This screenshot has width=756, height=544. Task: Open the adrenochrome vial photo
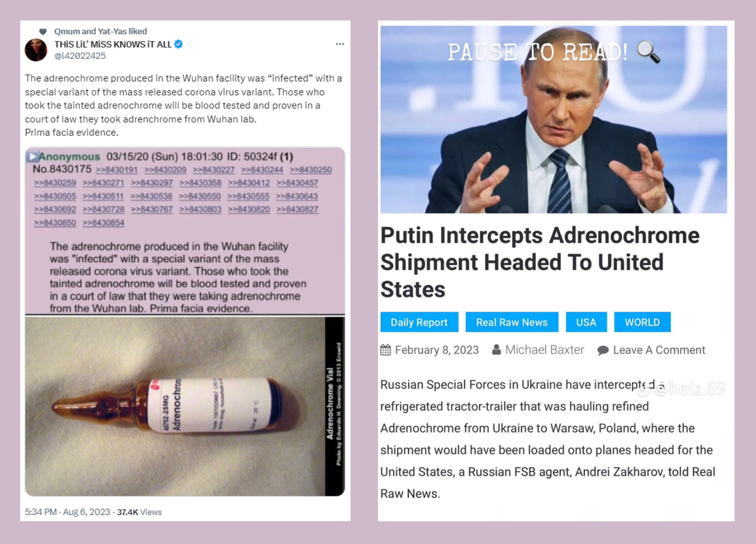[x=185, y=406]
